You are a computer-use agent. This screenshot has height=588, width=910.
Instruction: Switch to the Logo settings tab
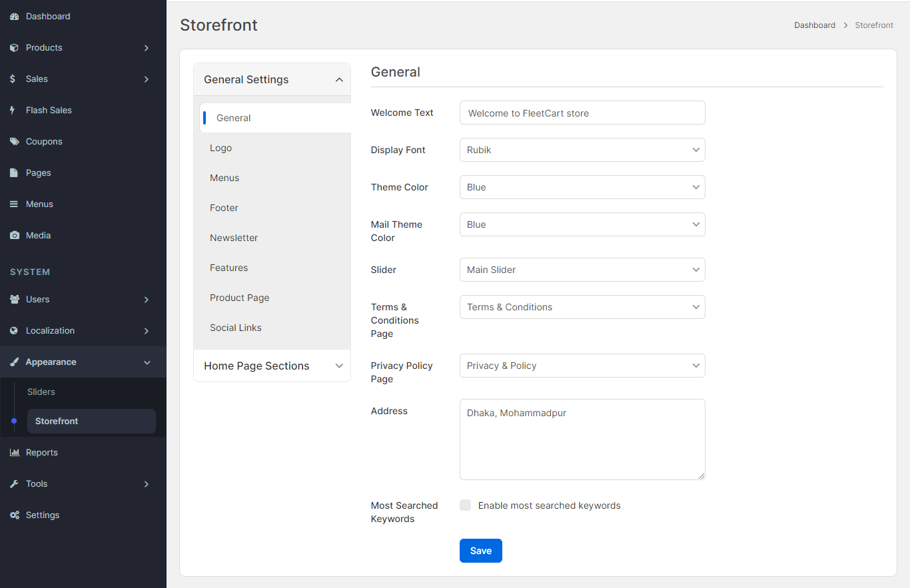coord(221,148)
